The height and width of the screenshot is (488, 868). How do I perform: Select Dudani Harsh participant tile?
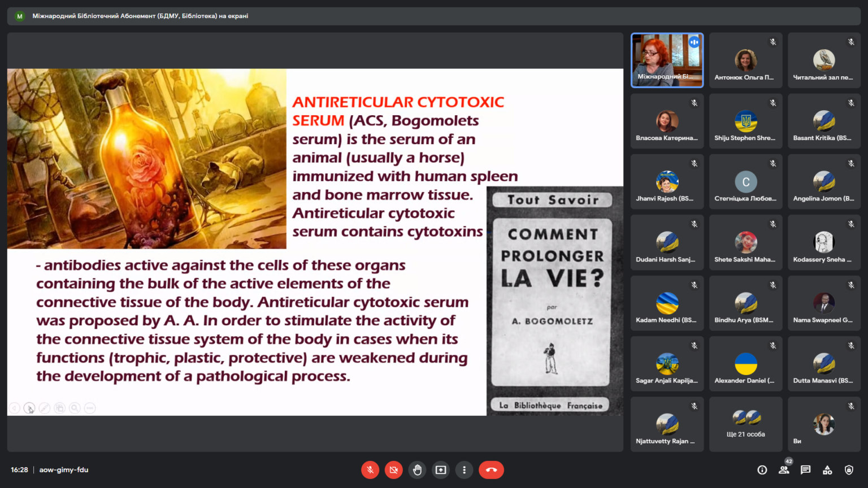click(x=667, y=242)
